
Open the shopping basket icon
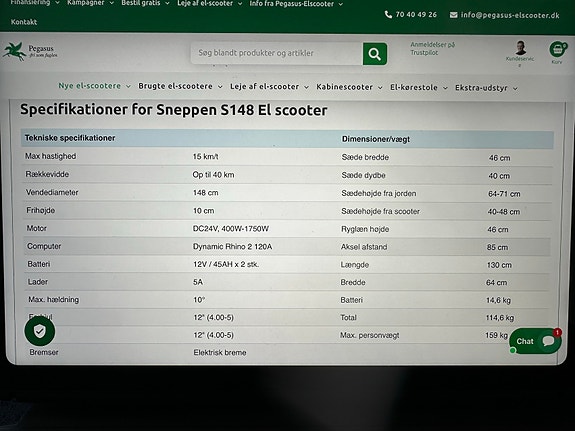[x=558, y=50]
